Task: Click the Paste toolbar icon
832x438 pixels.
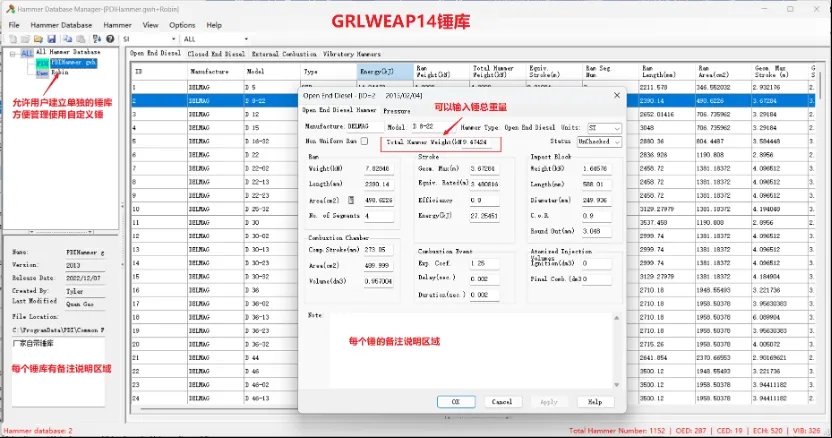Action: point(80,39)
